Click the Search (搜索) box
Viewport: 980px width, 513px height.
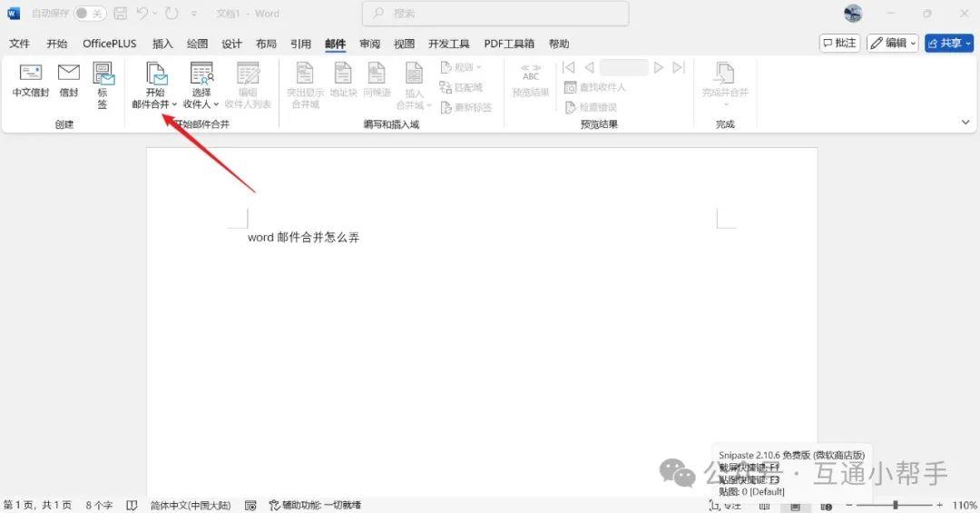[495, 13]
